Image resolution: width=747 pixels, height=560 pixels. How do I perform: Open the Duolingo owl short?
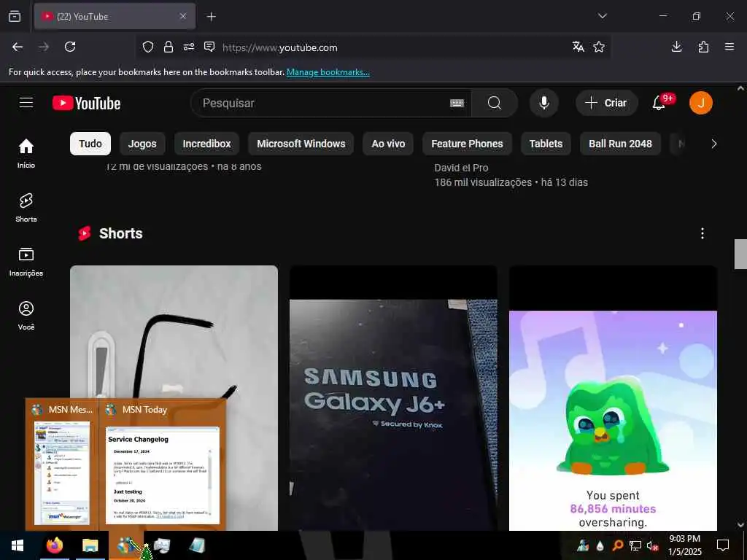pyautogui.click(x=613, y=398)
